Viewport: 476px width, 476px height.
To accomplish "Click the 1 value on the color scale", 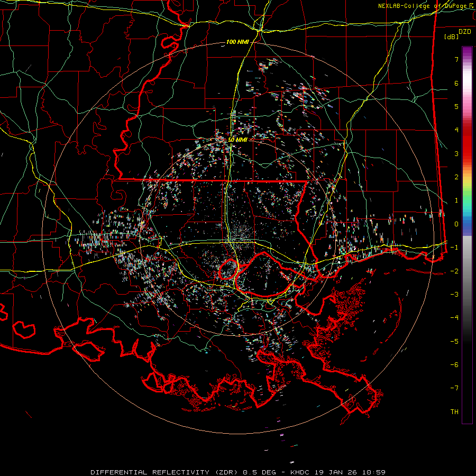I will [x=456, y=200].
